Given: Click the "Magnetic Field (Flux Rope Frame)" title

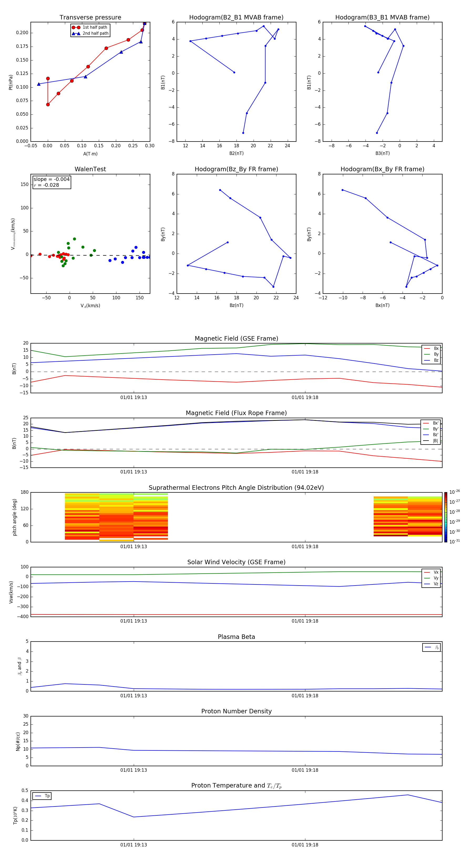Looking at the screenshot, I should click(236, 413).
